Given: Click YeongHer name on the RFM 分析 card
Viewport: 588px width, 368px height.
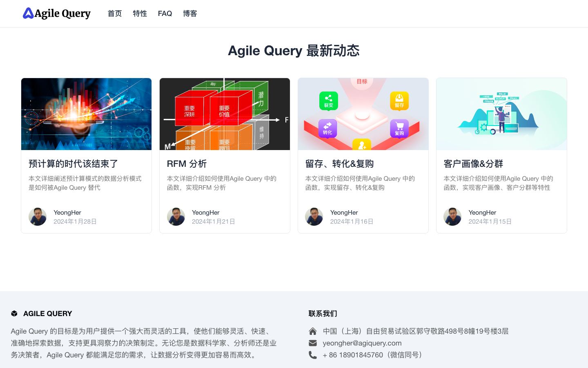Looking at the screenshot, I should pyautogui.click(x=206, y=213).
